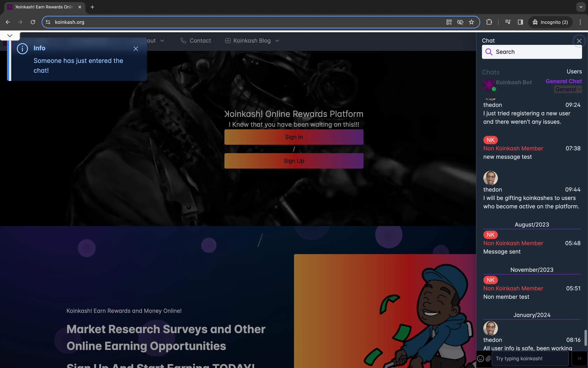Collapse the chevron tab at the page's top-left

coord(10,36)
